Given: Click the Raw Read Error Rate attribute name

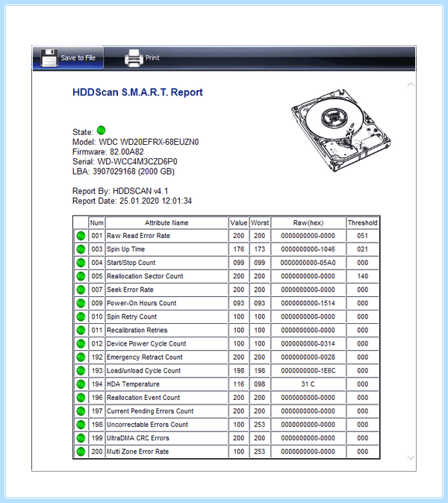Looking at the screenshot, I should click(x=138, y=236).
